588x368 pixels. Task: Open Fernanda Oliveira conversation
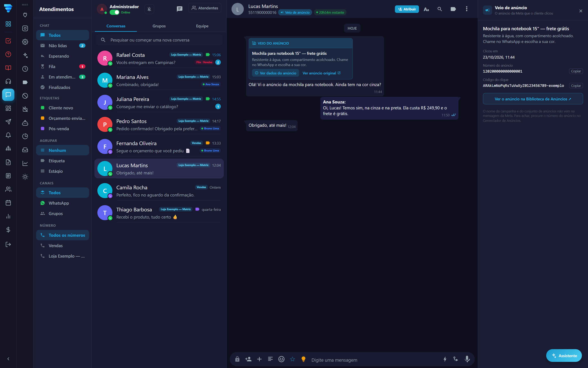point(159,147)
